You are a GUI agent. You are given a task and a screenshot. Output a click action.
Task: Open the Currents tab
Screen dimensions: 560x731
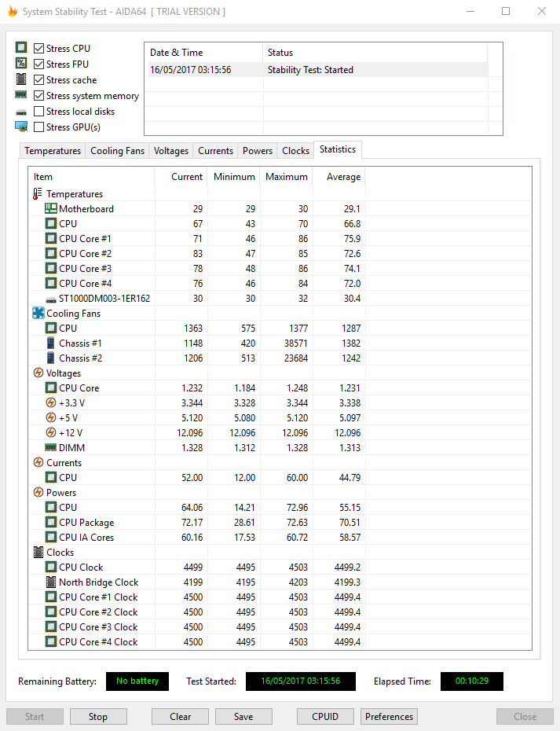(x=215, y=151)
